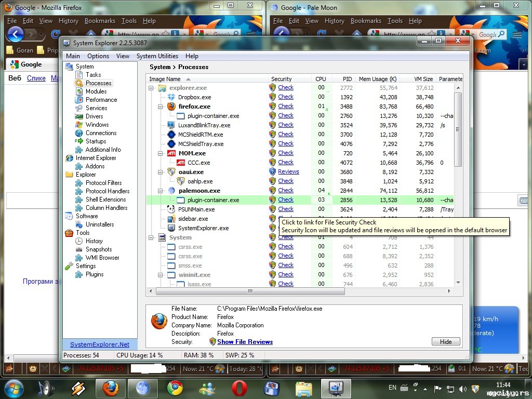Open System Utilities menu
The height and width of the screenshot is (399, 532).
tap(157, 56)
